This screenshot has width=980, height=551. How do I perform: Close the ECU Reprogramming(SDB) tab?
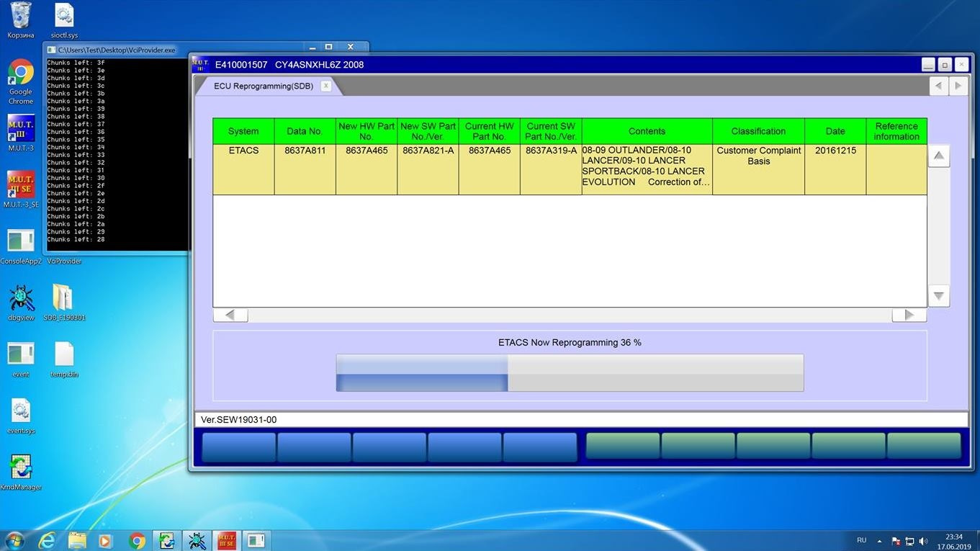[325, 86]
